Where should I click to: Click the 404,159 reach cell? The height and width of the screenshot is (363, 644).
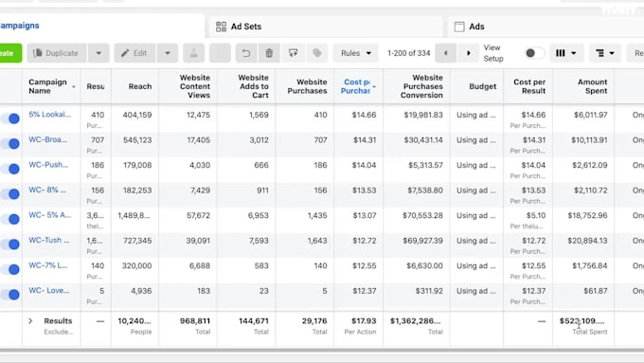pos(137,115)
